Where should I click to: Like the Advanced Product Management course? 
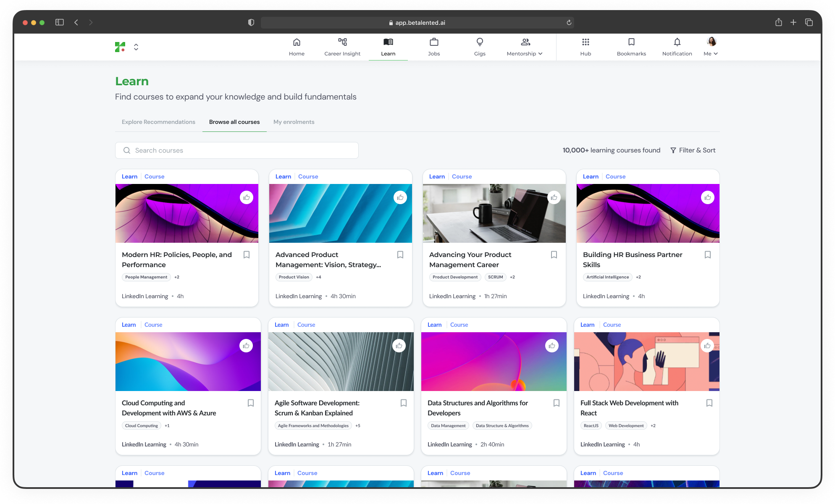(x=400, y=197)
